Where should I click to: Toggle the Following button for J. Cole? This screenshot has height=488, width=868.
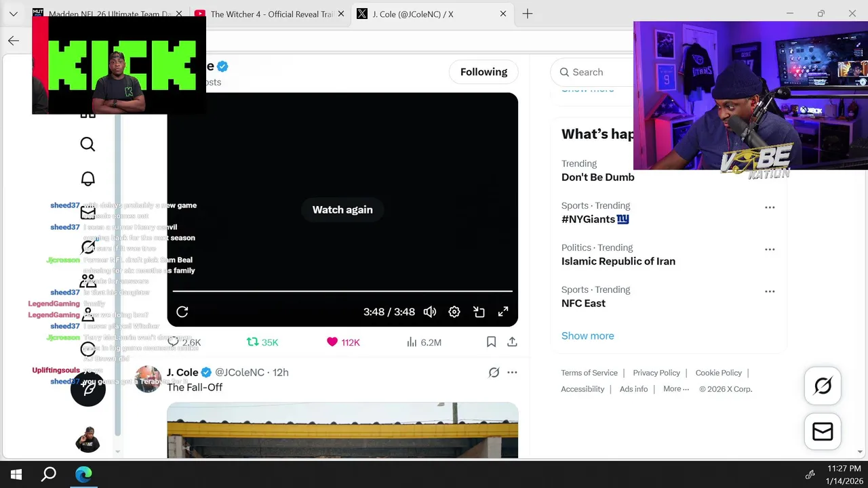484,72
